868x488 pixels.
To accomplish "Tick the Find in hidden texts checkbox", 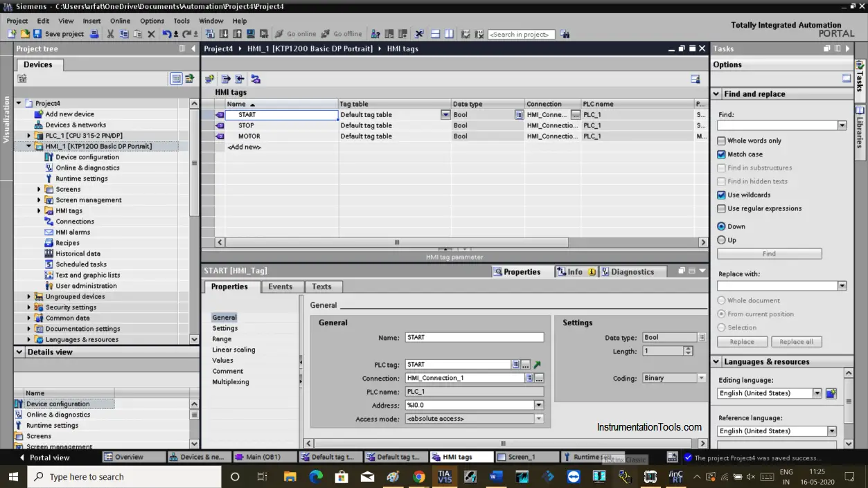I will point(722,181).
